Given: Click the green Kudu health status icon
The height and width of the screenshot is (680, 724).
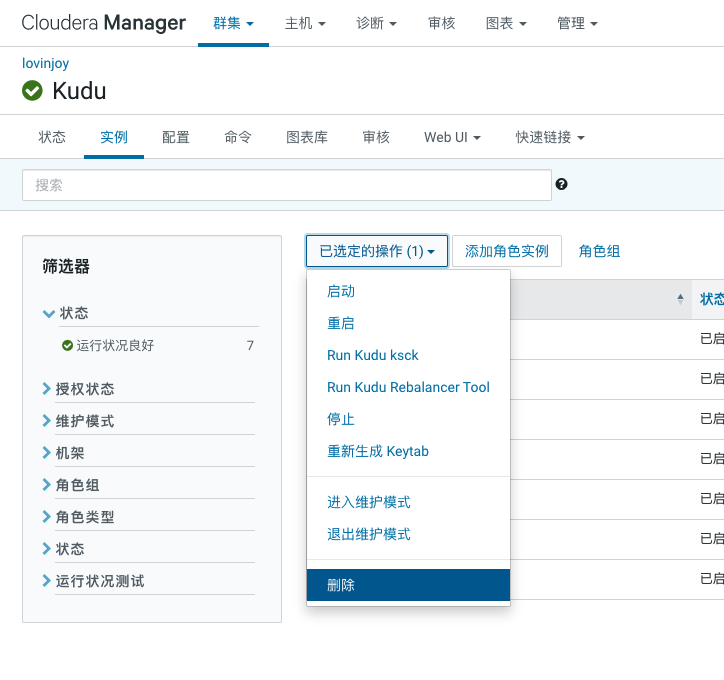Looking at the screenshot, I should coord(32,90).
